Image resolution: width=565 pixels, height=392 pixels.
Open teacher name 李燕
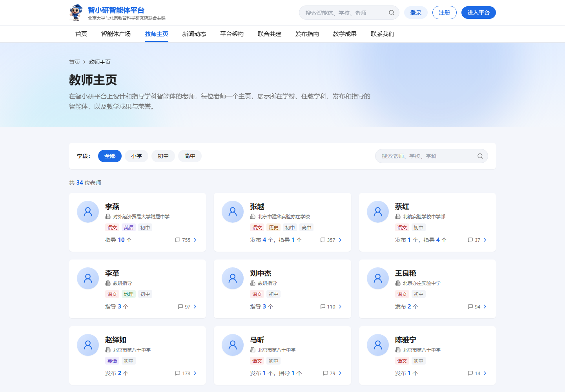point(112,207)
